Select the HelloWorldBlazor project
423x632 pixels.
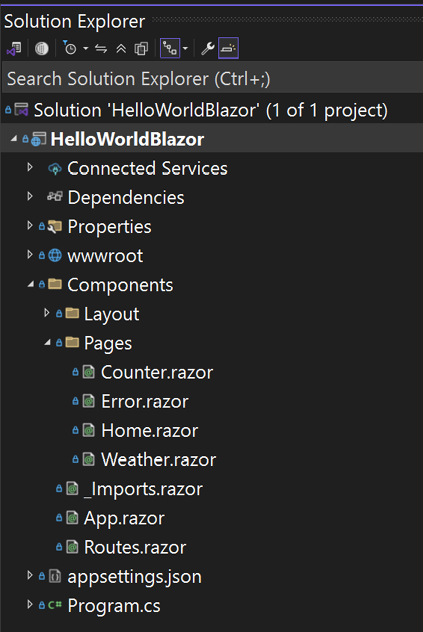click(x=127, y=139)
